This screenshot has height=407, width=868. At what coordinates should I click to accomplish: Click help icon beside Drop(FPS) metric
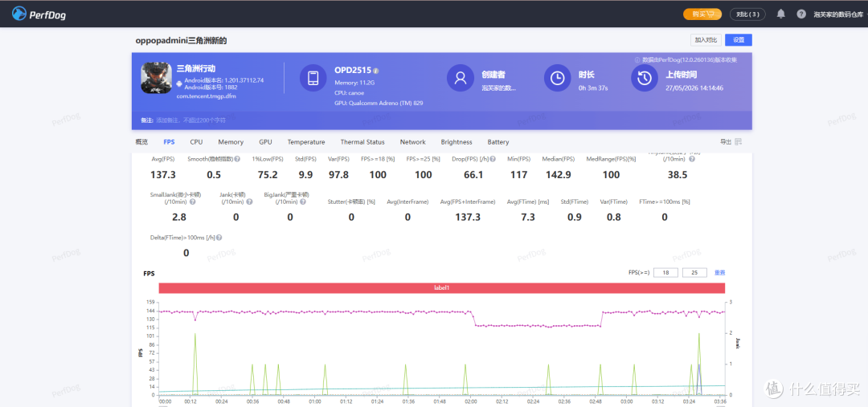point(493,159)
